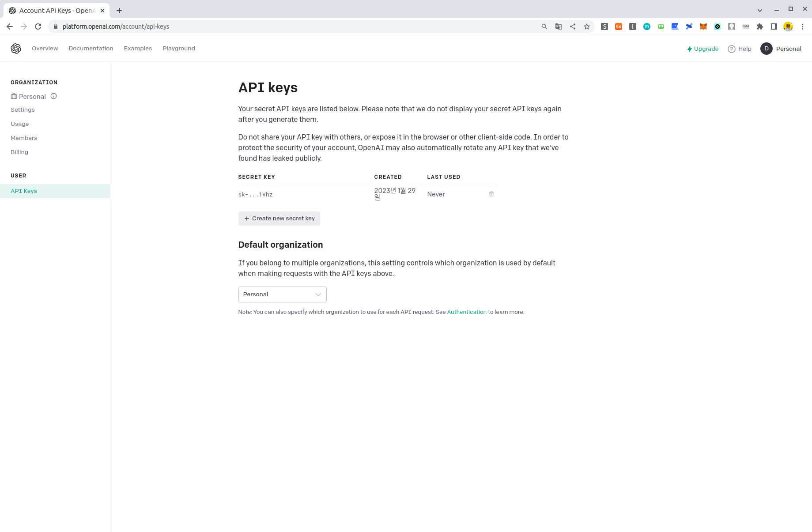Open the Authentication link

[466, 312]
